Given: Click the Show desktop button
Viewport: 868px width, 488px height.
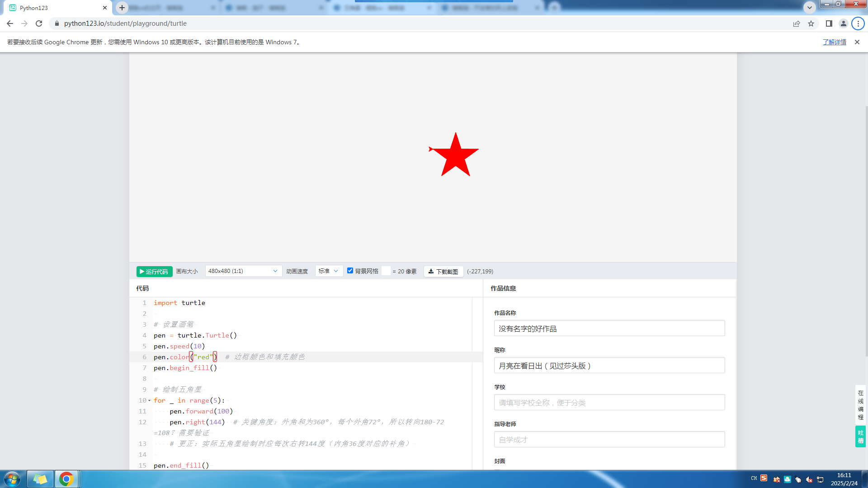Looking at the screenshot, I should click(x=864, y=479).
